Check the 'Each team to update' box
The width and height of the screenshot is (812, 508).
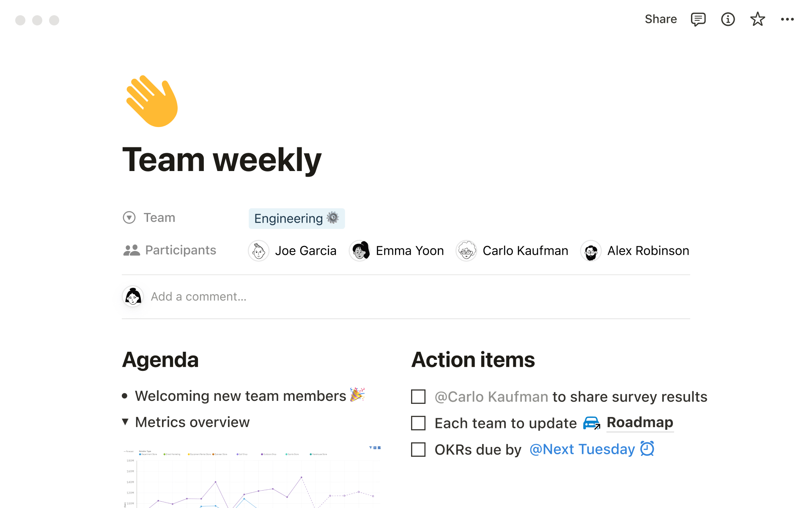[418, 423]
